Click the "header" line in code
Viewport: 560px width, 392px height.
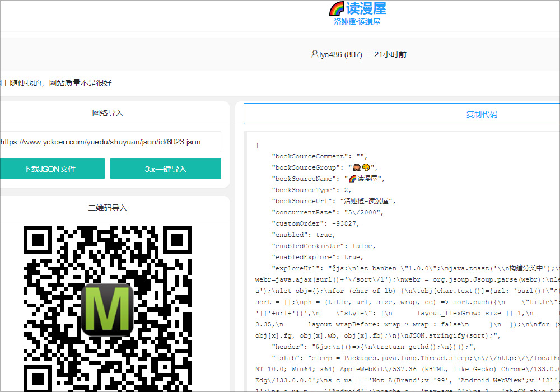click(374, 347)
